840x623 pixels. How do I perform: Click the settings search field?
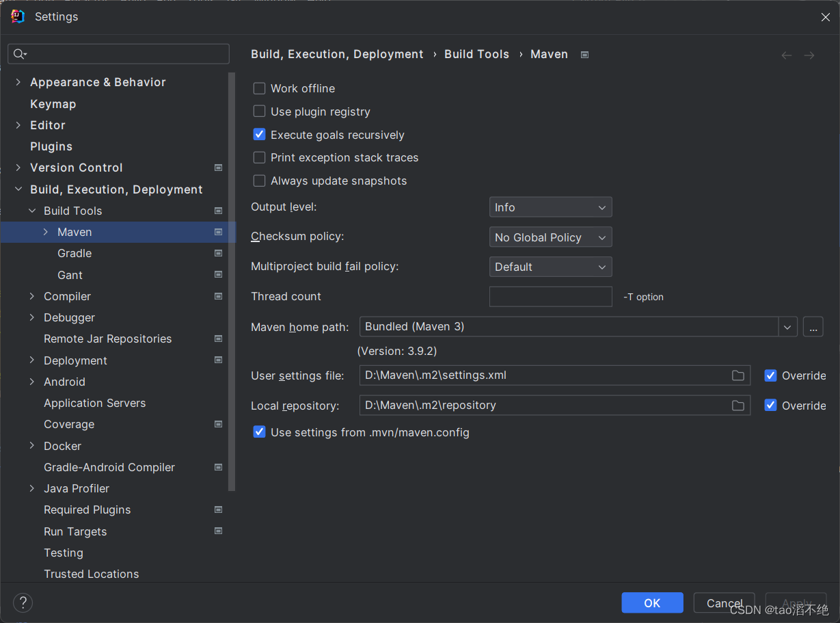pyautogui.click(x=119, y=54)
